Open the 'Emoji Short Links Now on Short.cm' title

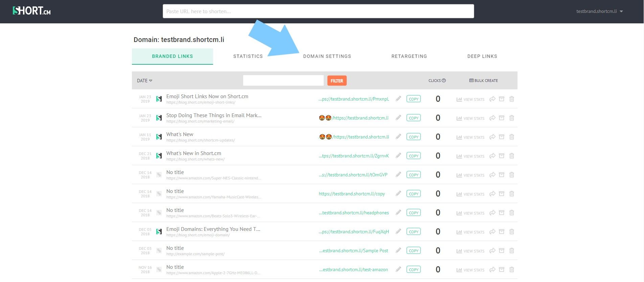[207, 96]
